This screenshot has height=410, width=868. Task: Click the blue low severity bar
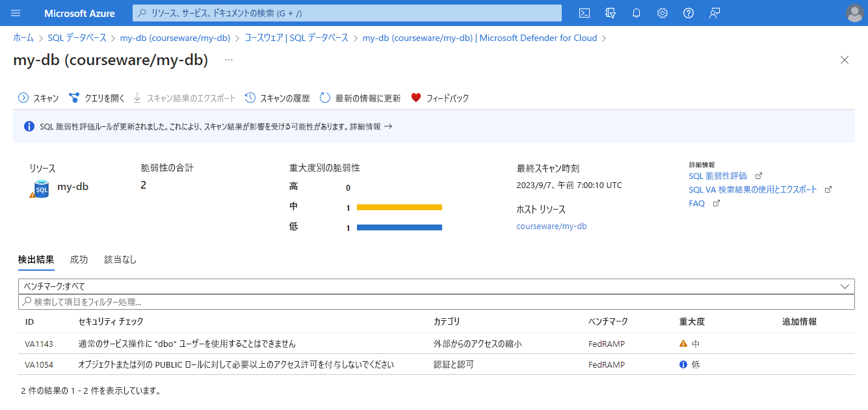[399, 228]
